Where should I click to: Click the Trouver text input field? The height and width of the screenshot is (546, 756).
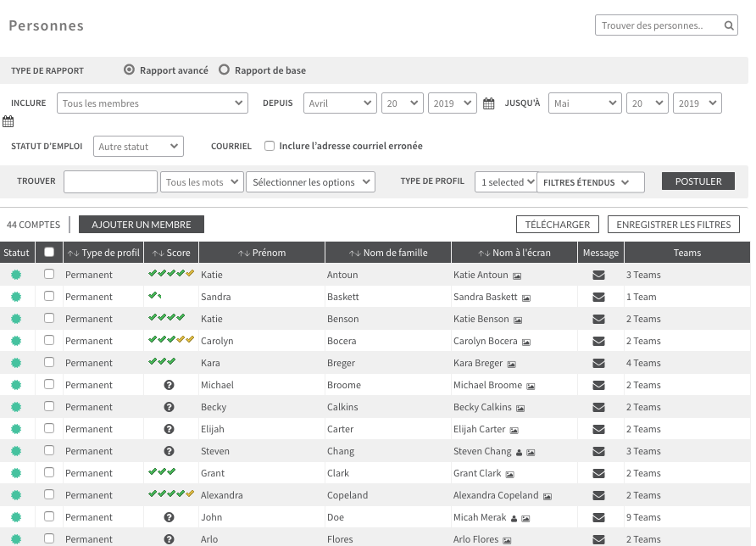tap(110, 181)
